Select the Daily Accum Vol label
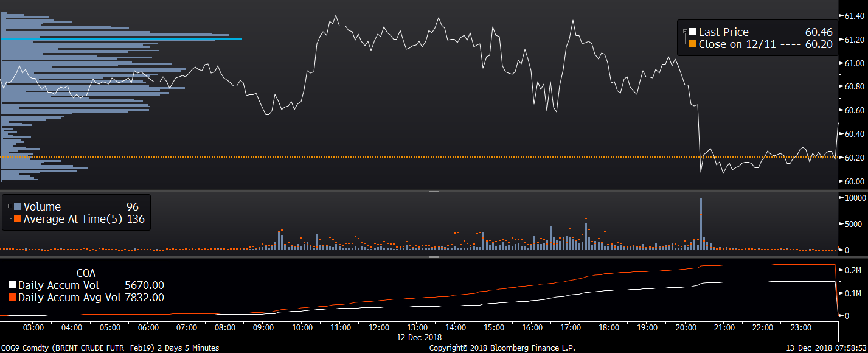The image size is (868, 353). coord(58,285)
